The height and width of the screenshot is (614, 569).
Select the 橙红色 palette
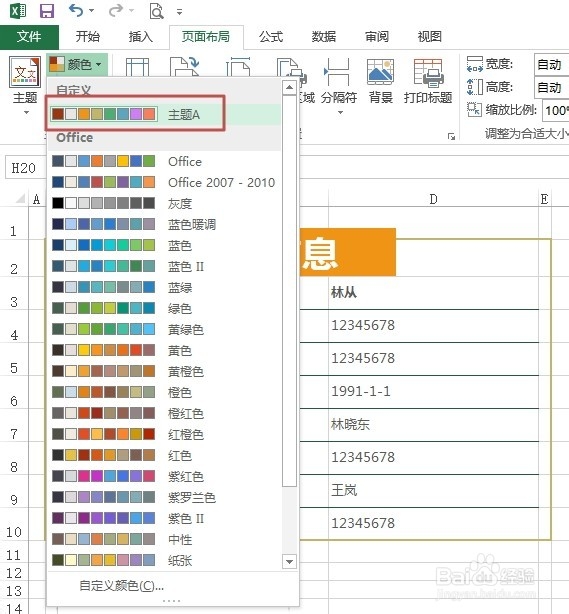click(164, 414)
